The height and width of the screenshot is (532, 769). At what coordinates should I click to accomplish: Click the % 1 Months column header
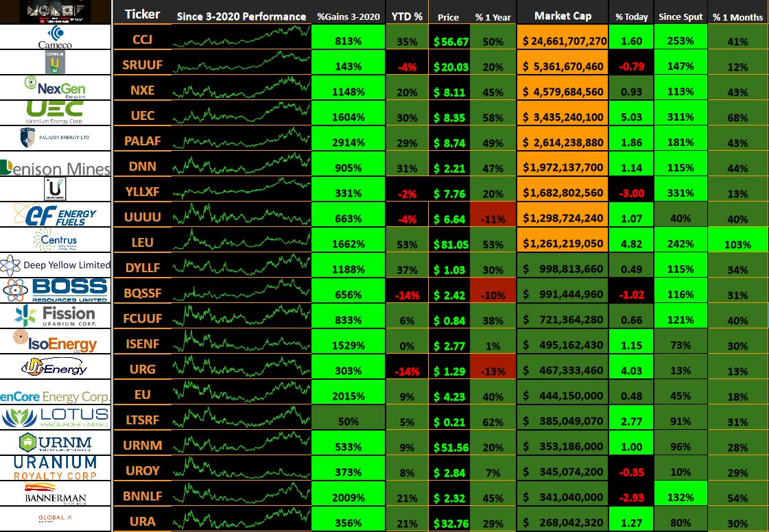point(737,17)
